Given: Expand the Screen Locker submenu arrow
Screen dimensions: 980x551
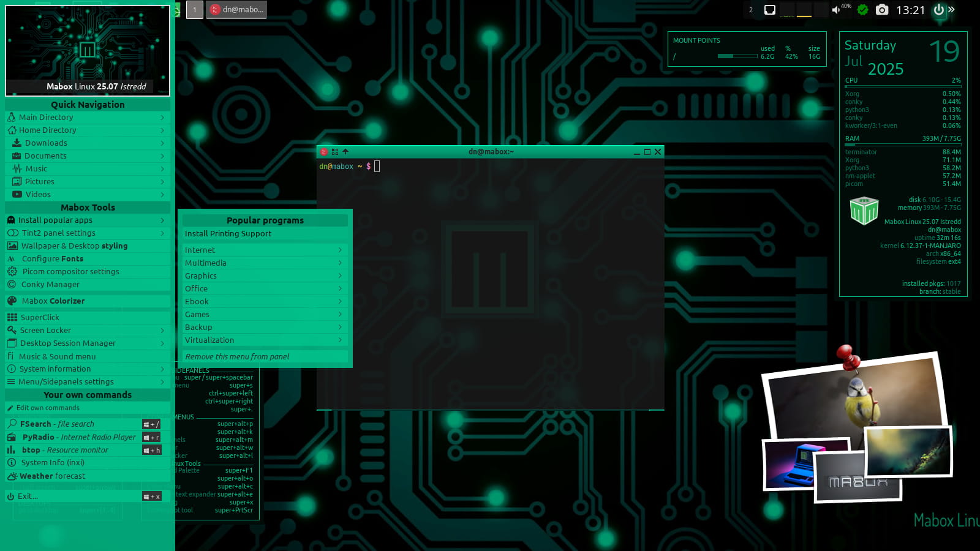Looking at the screenshot, I should pyautogui.click(x=162, y=330).
